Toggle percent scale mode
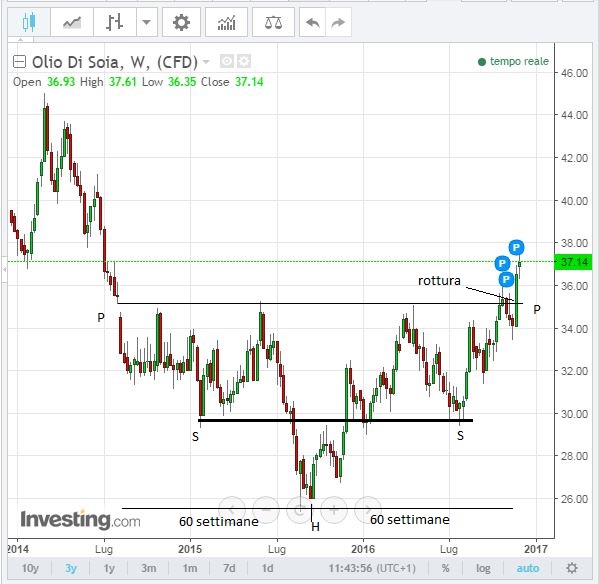The width and height of the screenshot is (599, 584). pos(445,568)
